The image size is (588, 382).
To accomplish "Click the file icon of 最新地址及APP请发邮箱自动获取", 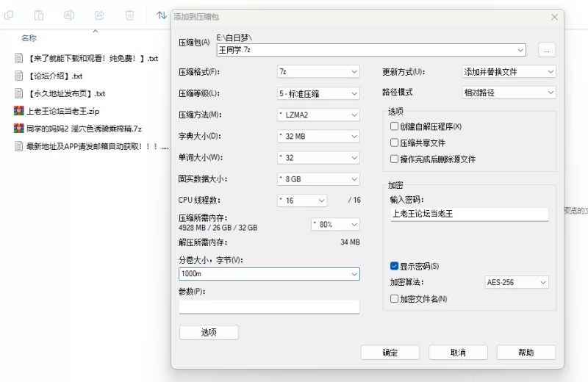I will click(19, 146).
